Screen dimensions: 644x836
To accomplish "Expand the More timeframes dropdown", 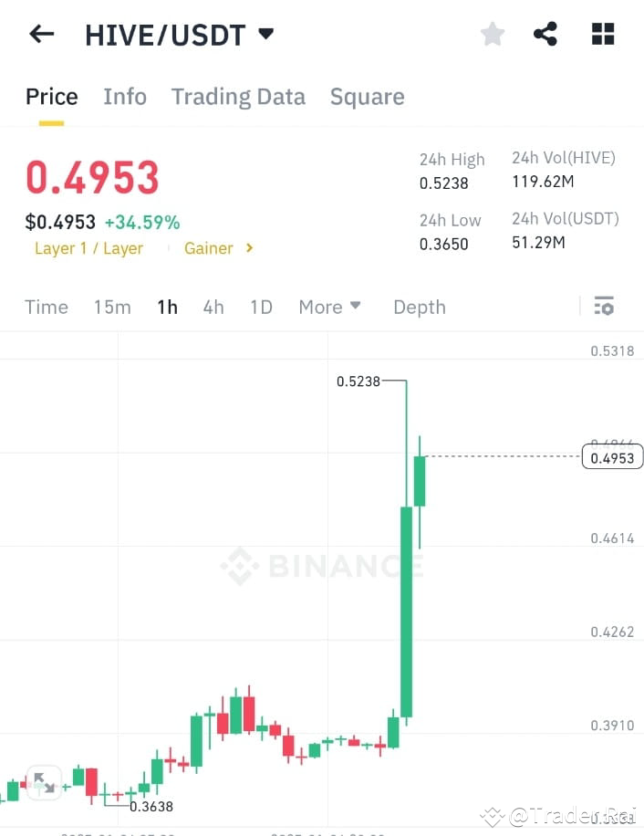I will [x=330, y=307].
